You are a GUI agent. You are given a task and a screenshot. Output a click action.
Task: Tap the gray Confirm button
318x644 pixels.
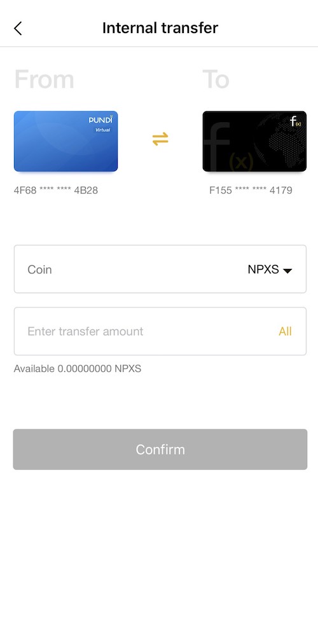pos(160,449)
